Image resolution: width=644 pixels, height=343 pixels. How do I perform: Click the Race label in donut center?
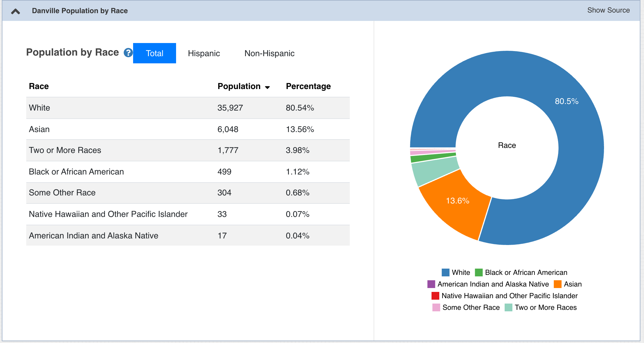[x=507, y=146]
